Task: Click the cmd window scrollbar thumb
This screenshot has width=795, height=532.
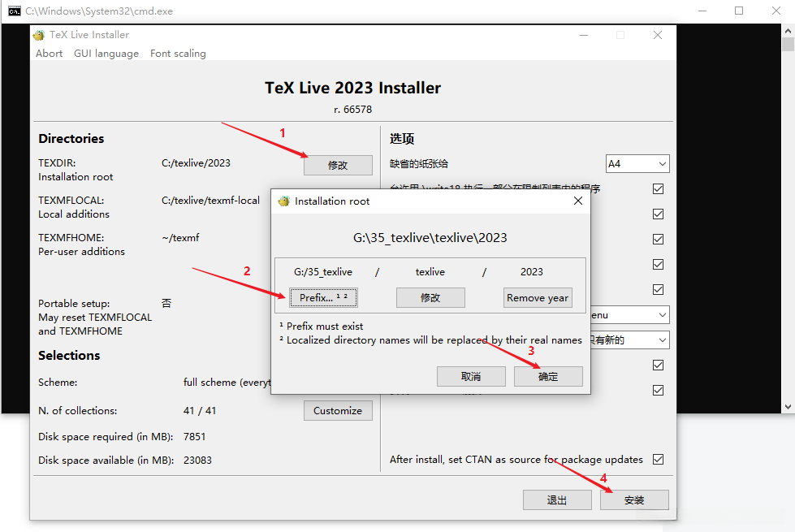Action: click(788, 45)
